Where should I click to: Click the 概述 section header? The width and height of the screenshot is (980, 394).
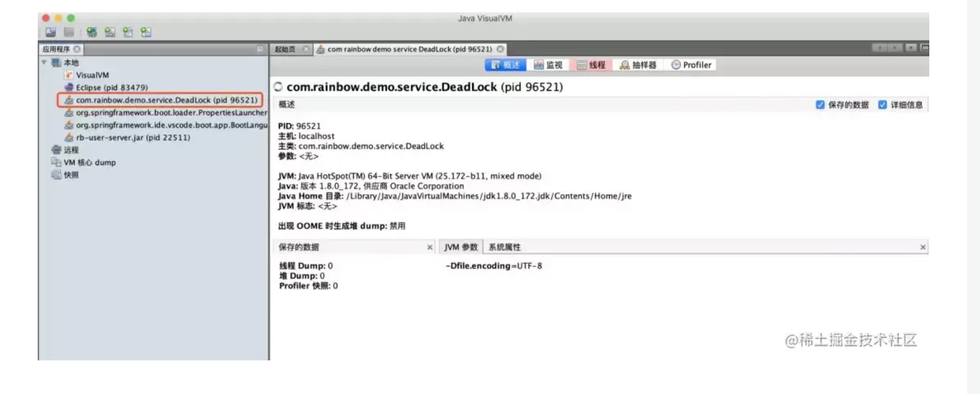pos(287,104)
